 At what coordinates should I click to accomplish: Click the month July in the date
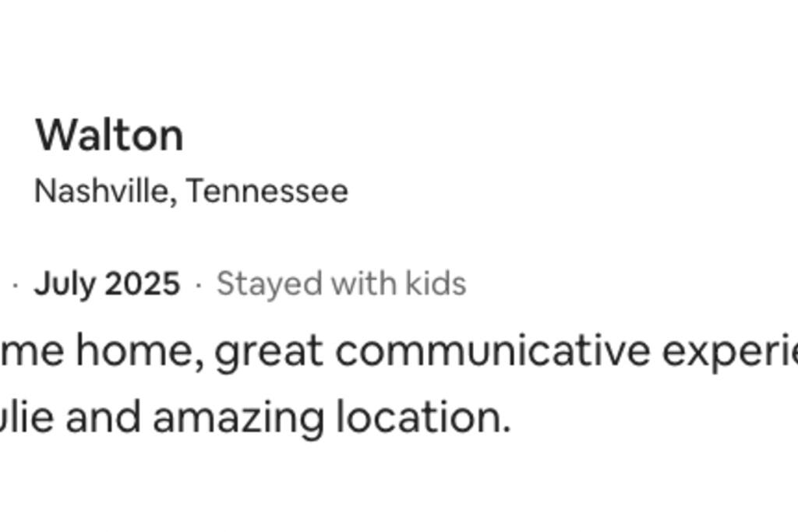click(65, 284)
